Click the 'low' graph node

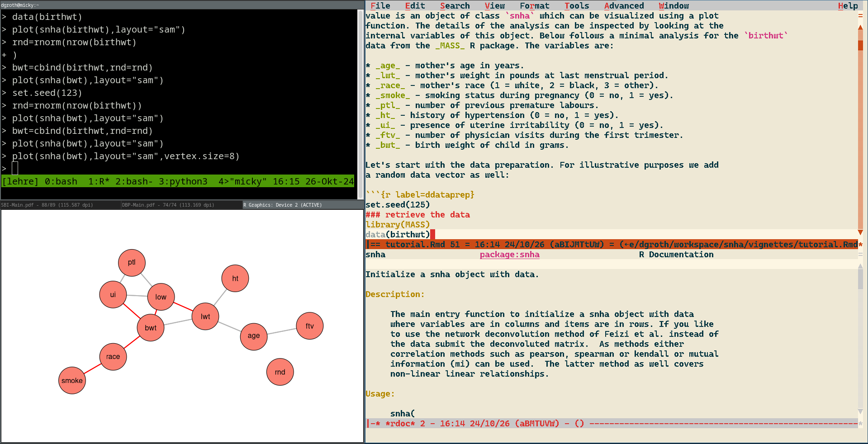click(161, 297)
